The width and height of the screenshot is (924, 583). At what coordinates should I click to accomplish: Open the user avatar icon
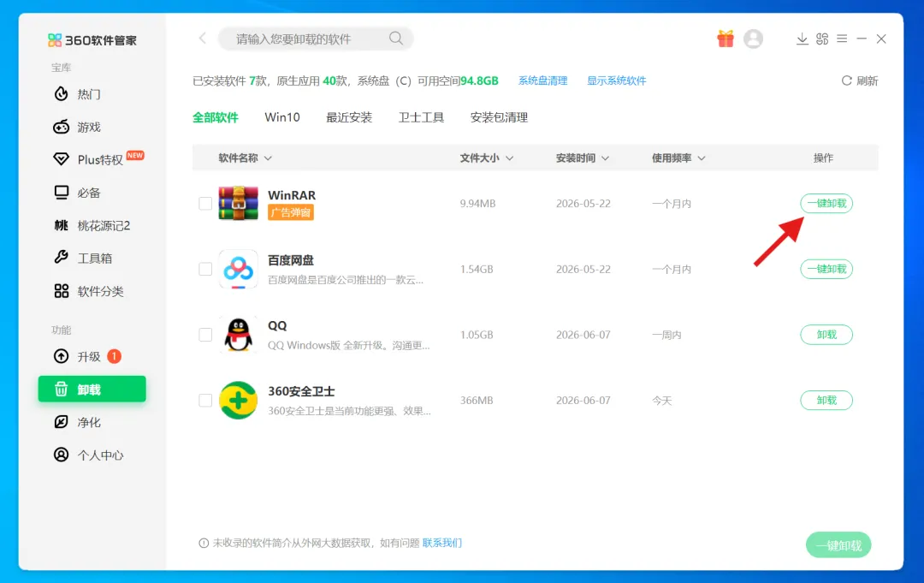coord(753,39)
